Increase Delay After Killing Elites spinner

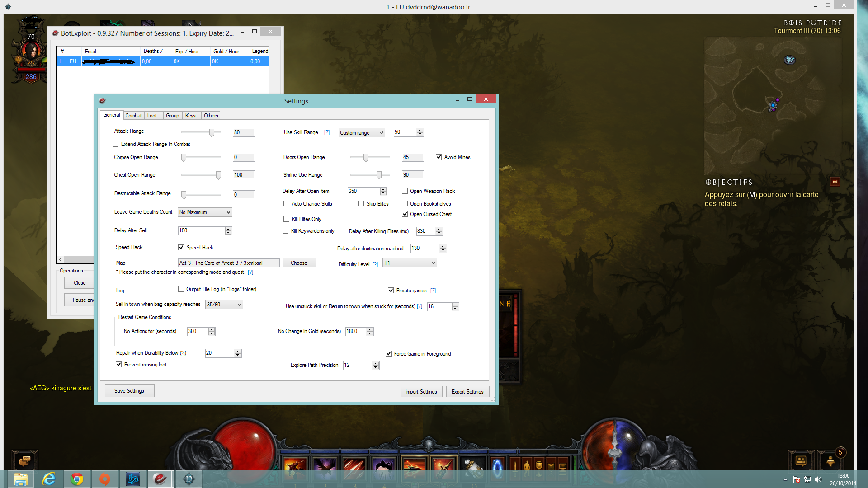439,229
